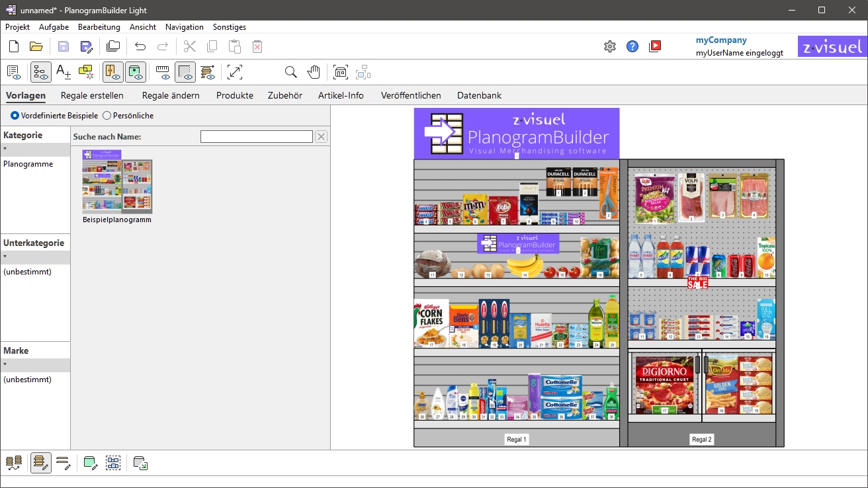Toggle the hierarchy tree visibility eye button

[x=40, y=71]
